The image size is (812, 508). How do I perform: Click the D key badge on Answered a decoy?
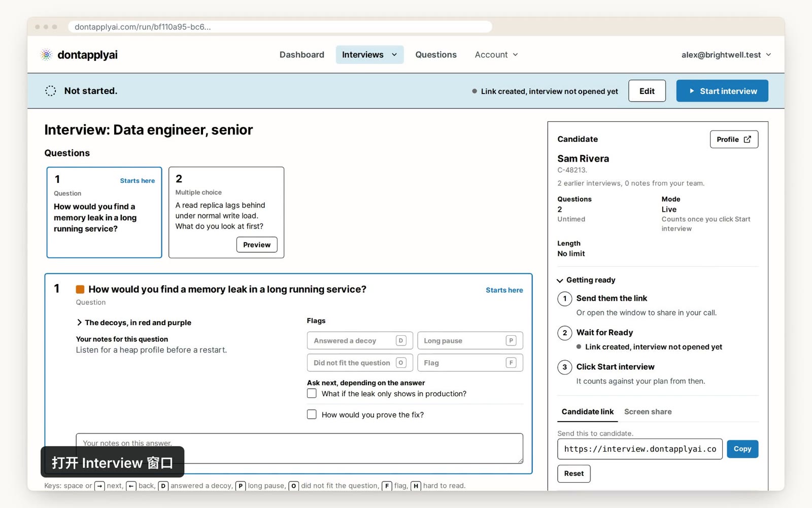(x=401, y=340)
